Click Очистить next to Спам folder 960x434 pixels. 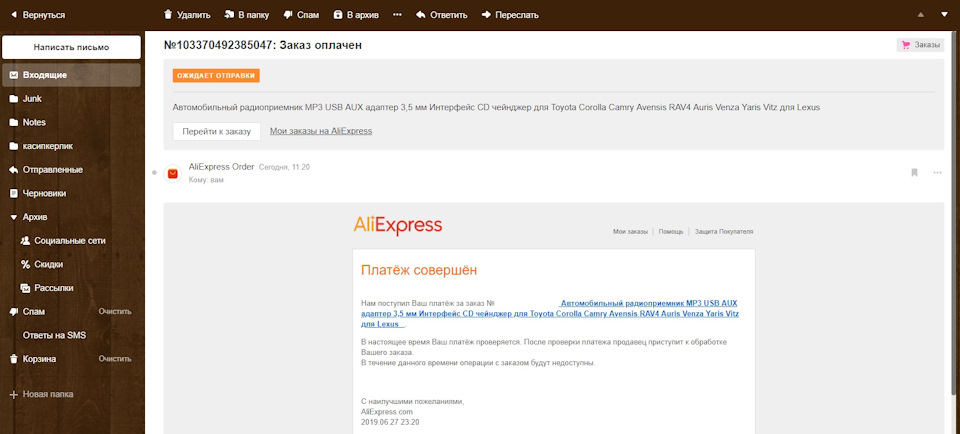click(115, 312)
